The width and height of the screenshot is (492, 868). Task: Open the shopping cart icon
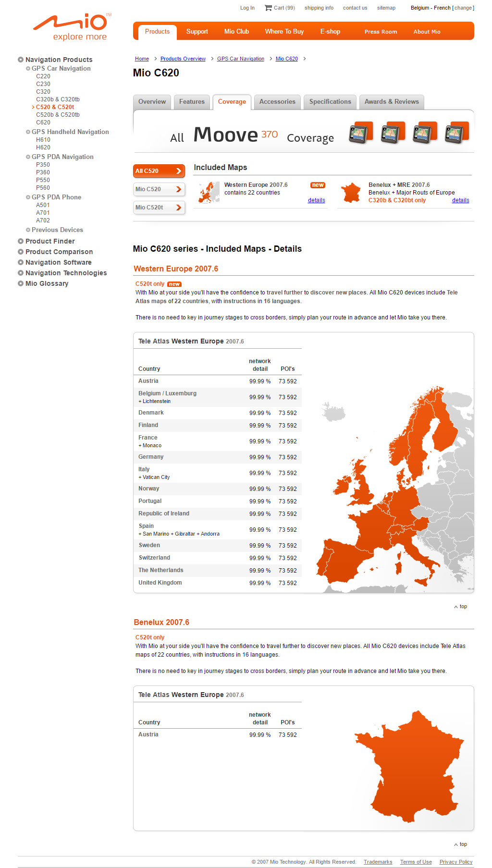point(268,8)
